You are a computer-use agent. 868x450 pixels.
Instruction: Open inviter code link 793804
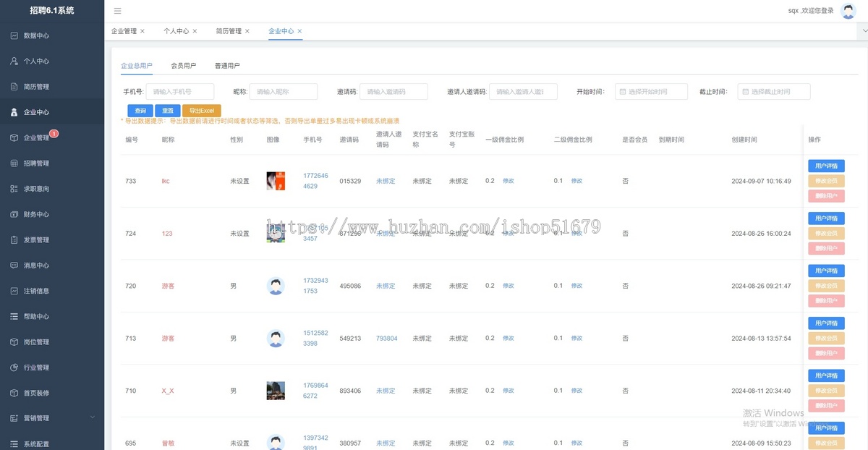[x=386, y=339]
